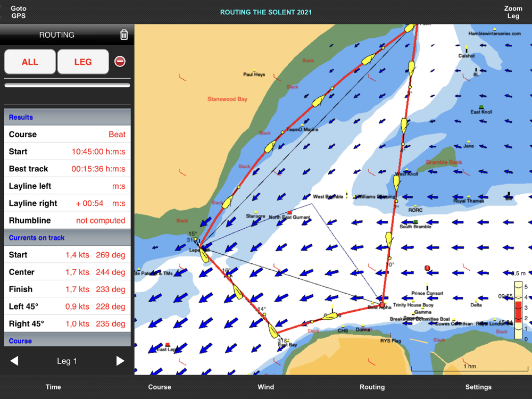This screenshot has width=532, height=399.
Task: Click the Right 45° current row
Action: pos(67,323)
